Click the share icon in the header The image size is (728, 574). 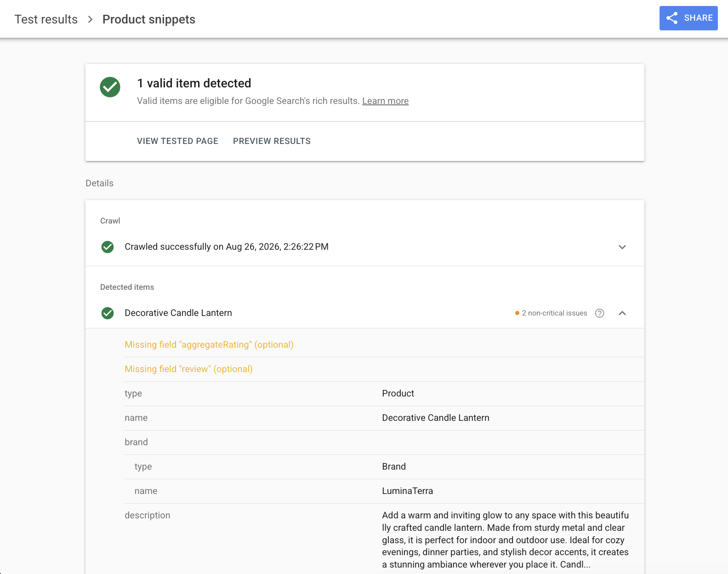tap(672, 18)
